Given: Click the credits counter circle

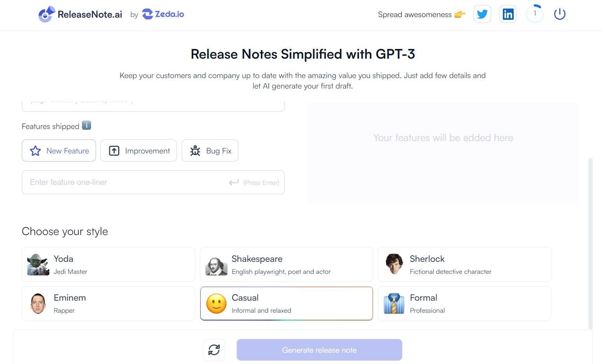Looking at the screenshot, I should pyautogui.click(x=535, y=14).
